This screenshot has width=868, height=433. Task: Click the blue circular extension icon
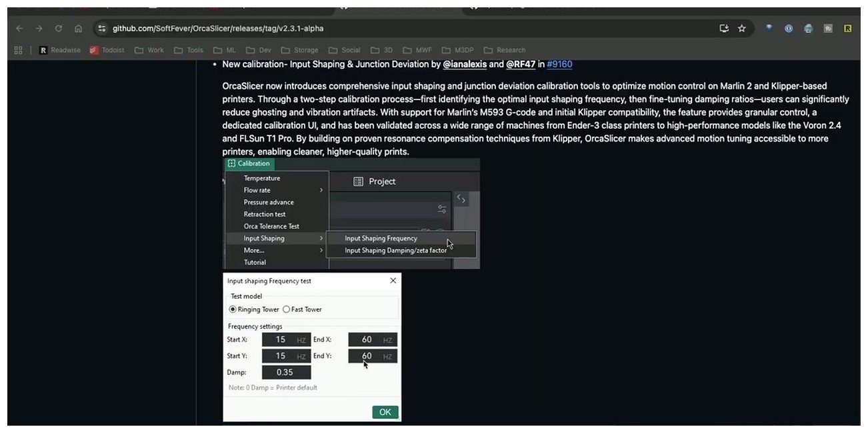pos(789,29)
